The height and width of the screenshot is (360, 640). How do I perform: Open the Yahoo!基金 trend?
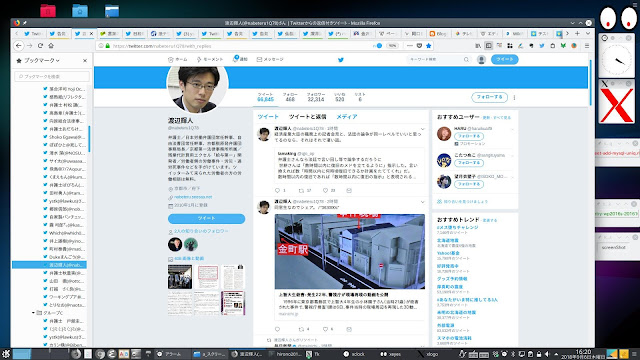coord(448,253)
